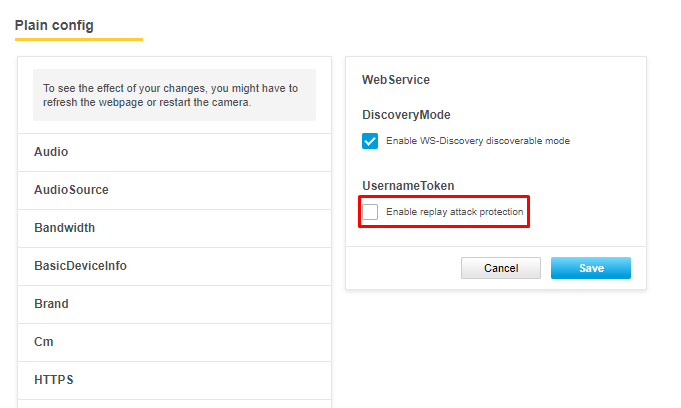
Task: Select BasicDeviceInfo in the list
Action: click(80, 266)
